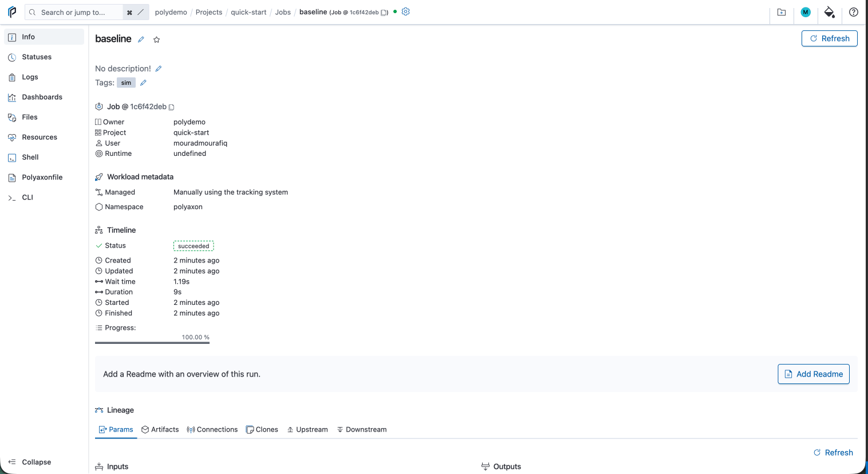Open quick-start project in breadcrumb
The image size is (868, 474).
[248, 12]
